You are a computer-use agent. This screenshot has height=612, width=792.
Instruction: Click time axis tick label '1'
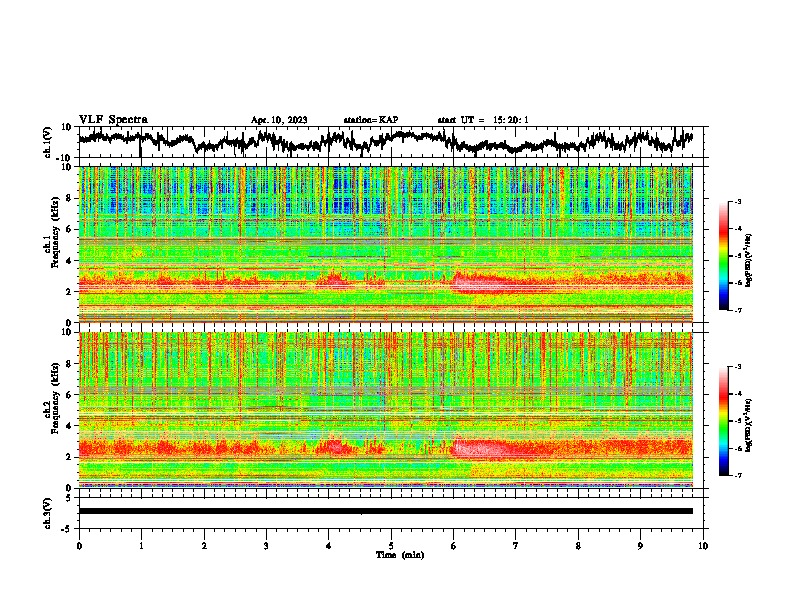[141, 546]
